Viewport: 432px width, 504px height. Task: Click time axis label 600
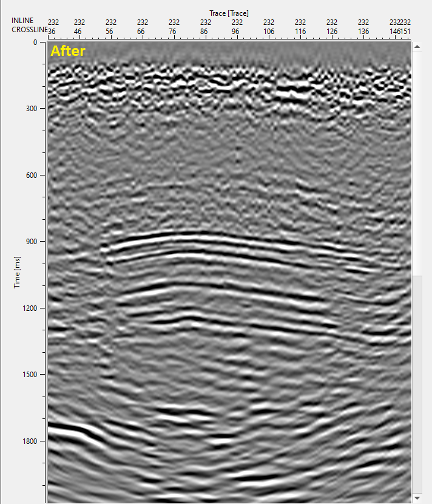point(32,175)
